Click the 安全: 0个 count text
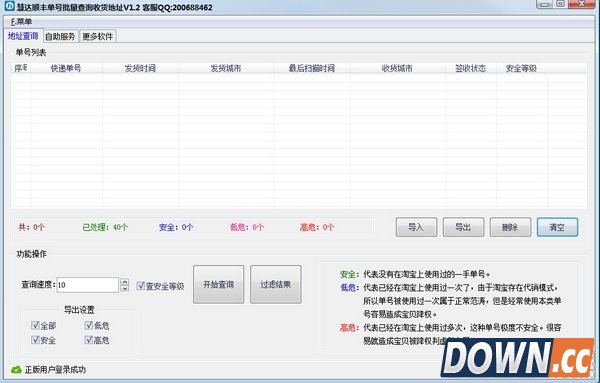This screenshot has width=600, height=383. 176,227
